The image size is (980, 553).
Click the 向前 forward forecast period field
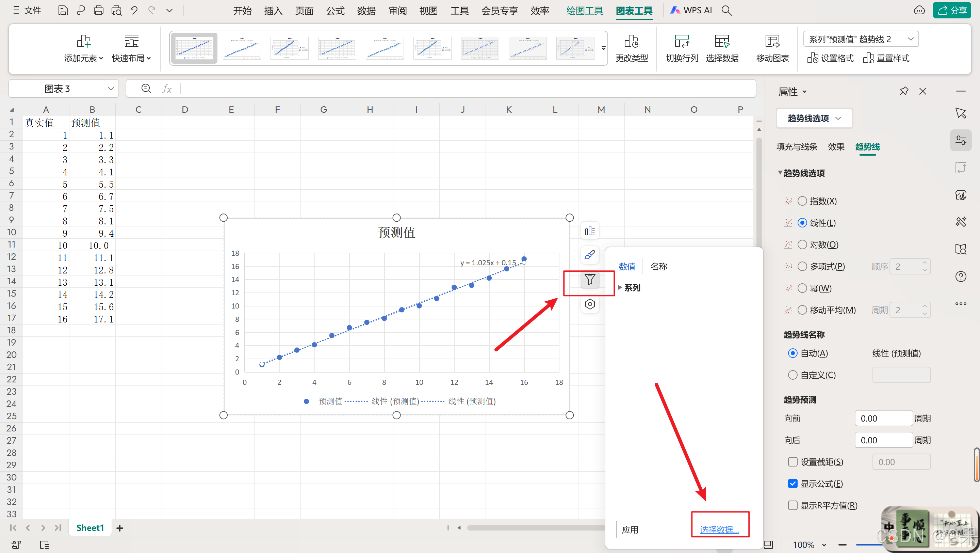(883, 418)
